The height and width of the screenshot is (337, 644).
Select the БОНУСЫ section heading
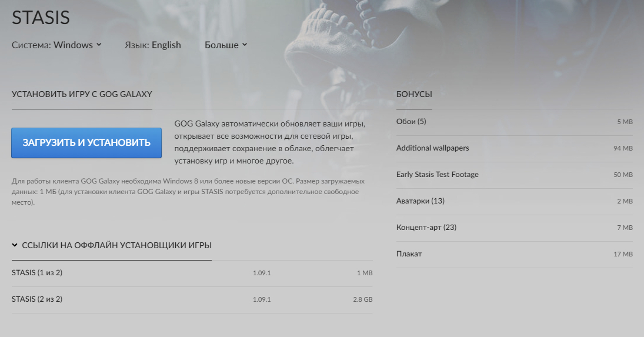(414, 94)
